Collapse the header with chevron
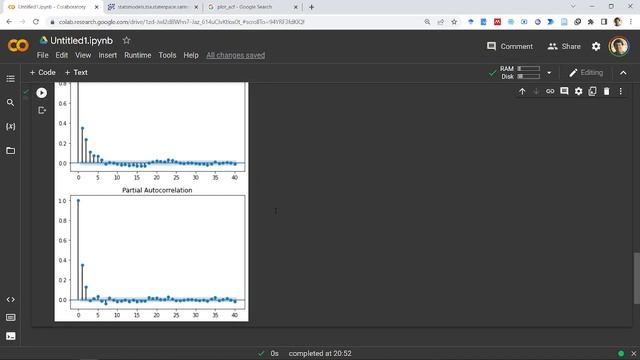Screen dimensions: 640x360 click(x=623, y=73)
